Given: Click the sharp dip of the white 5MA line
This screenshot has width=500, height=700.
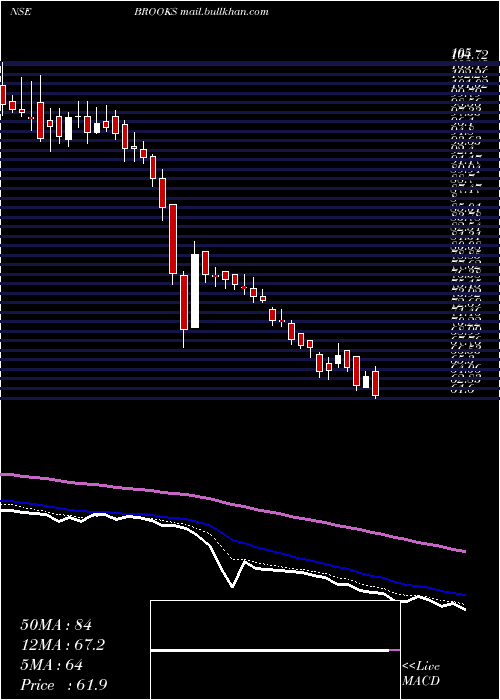Looking at the screenshot, I should point(232,586).
